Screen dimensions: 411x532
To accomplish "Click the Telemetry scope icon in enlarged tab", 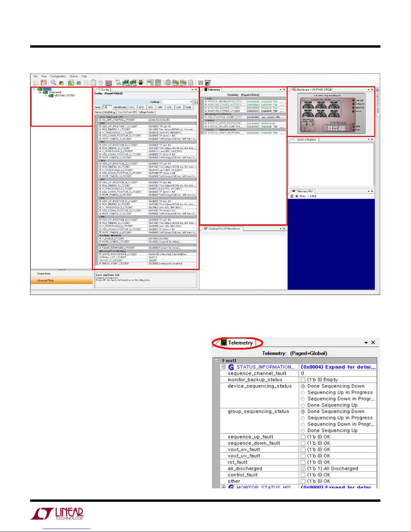I will [x=224, y=343].
